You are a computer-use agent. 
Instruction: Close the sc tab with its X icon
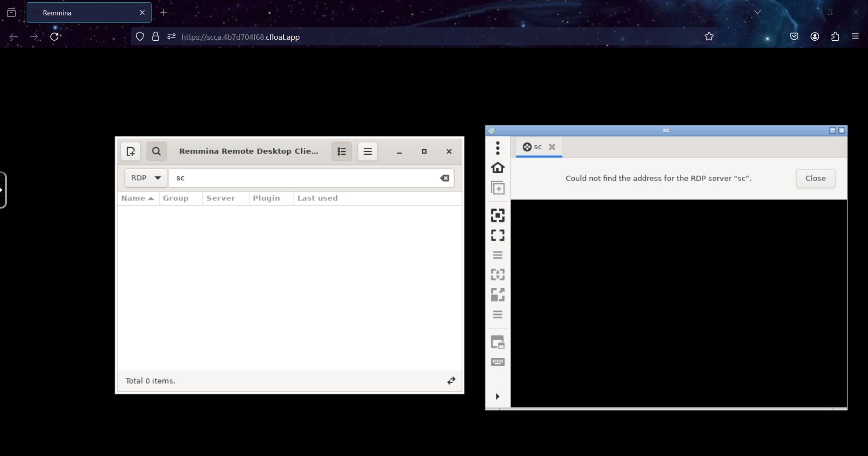[x=552, y=147]
